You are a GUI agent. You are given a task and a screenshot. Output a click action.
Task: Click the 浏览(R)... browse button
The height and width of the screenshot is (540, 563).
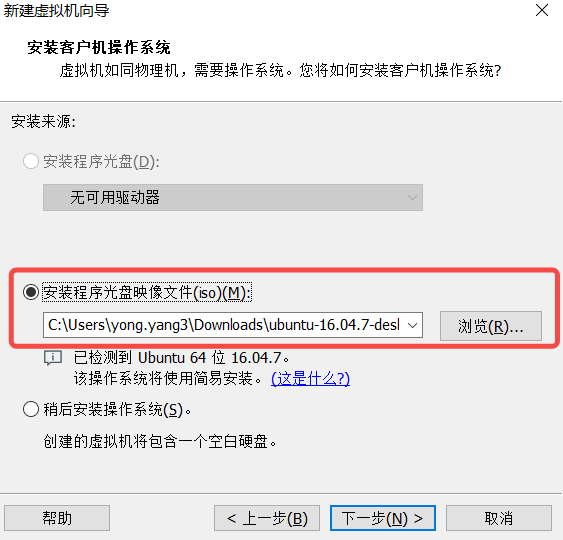[490, 326]
